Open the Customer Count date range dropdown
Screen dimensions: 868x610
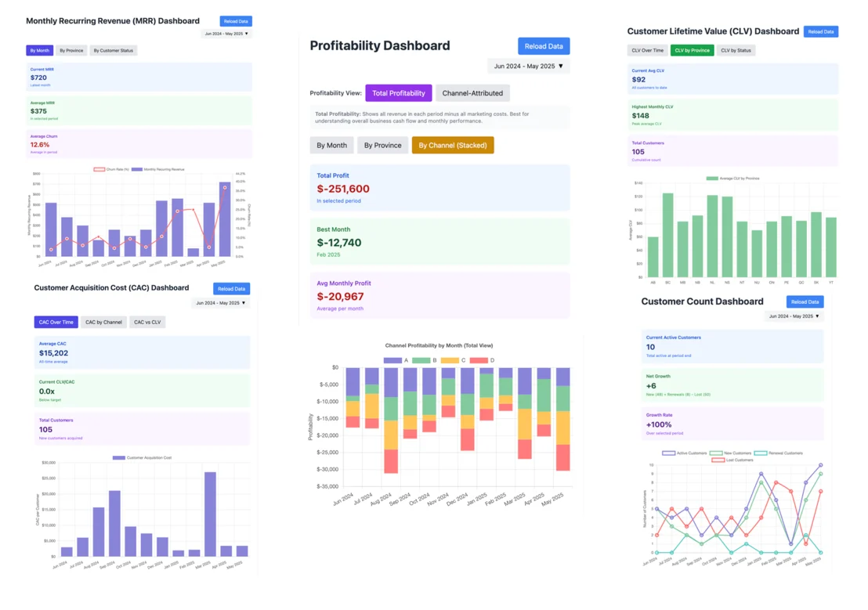coord(794,316)
